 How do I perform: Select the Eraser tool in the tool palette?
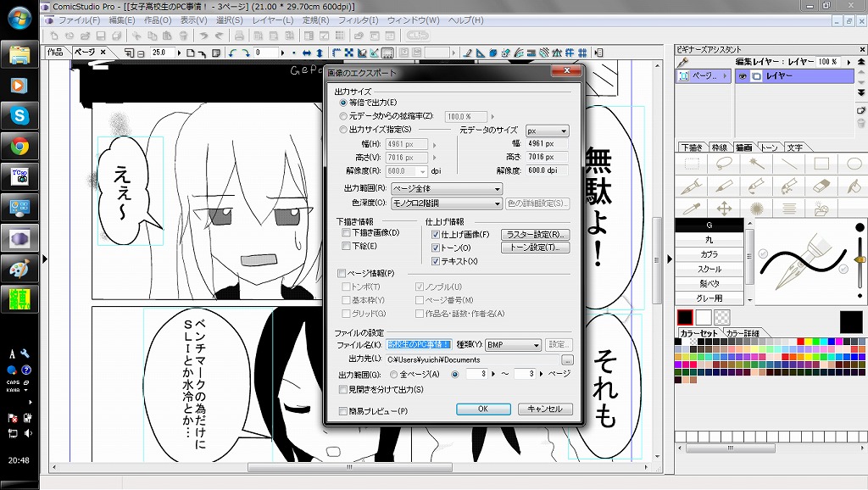click(x=820, y=186)
